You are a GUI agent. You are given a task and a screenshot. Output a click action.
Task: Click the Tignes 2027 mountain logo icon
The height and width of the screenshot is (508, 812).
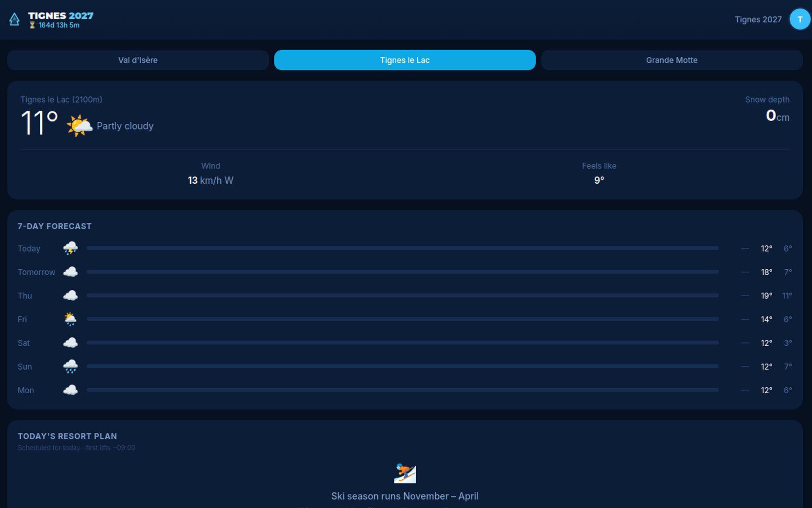click(14, 19)
